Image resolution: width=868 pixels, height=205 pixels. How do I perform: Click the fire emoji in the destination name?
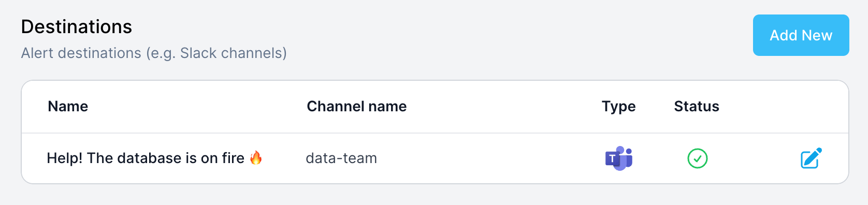point(256,157)
